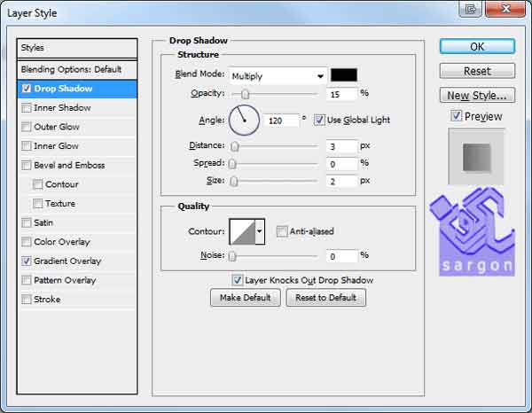Open the Contour picker dropdown arrow
Viewport: 532px width, 413px height.
[x=260, y=231]
